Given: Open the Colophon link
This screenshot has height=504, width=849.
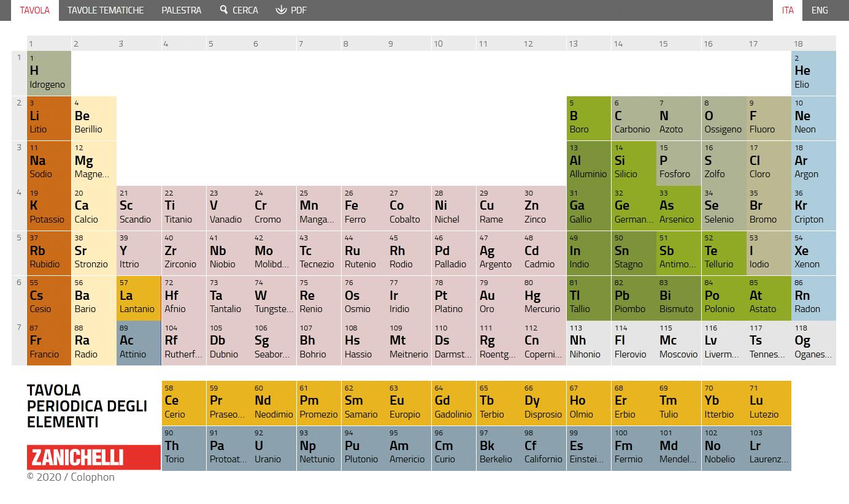Looking at the screenshot, I should coord(93,477).
